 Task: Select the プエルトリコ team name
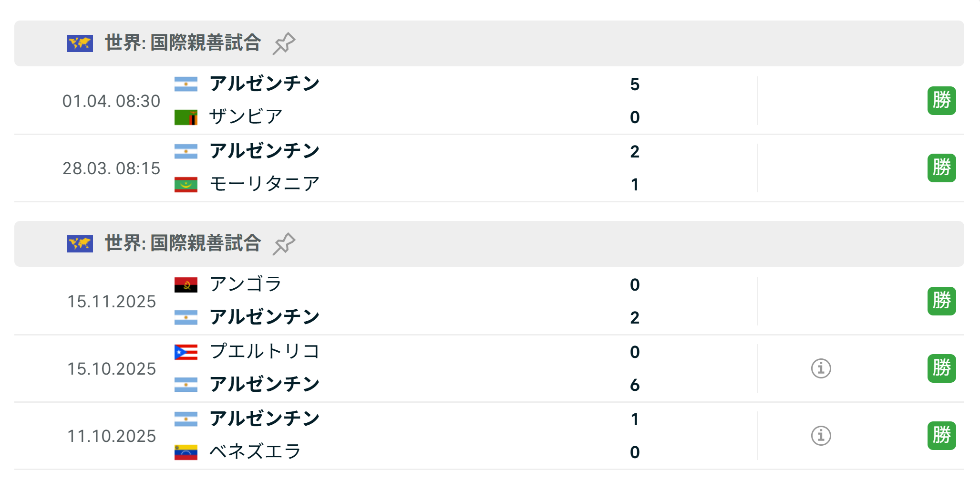point(265,352)
